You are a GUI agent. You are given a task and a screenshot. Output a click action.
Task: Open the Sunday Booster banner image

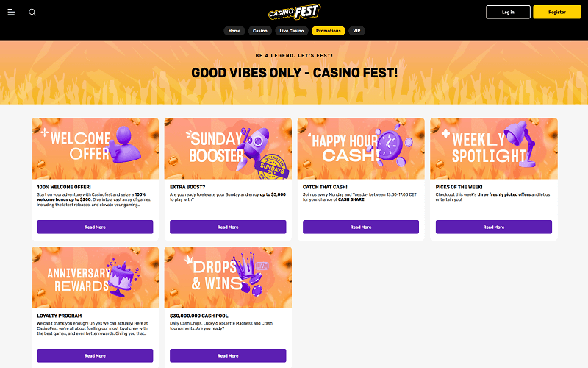(228, 149)
